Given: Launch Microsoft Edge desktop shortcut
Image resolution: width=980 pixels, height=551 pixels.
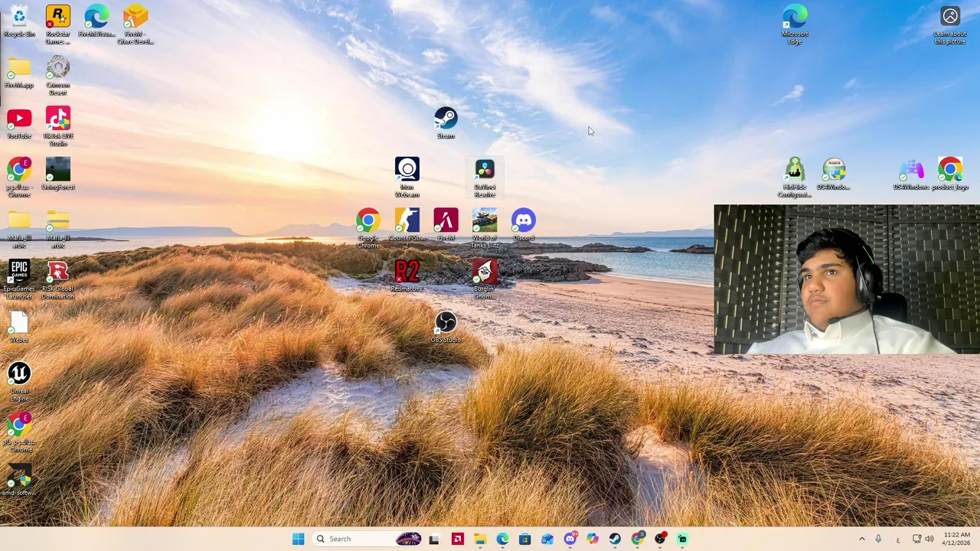Looking at the screenshot, I should (x=795, y=24).
